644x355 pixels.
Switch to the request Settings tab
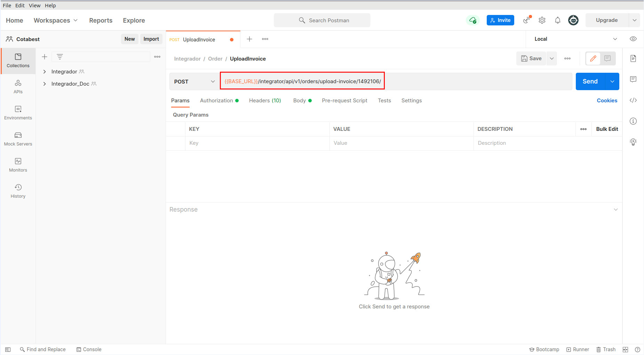(x=412, y=101)
